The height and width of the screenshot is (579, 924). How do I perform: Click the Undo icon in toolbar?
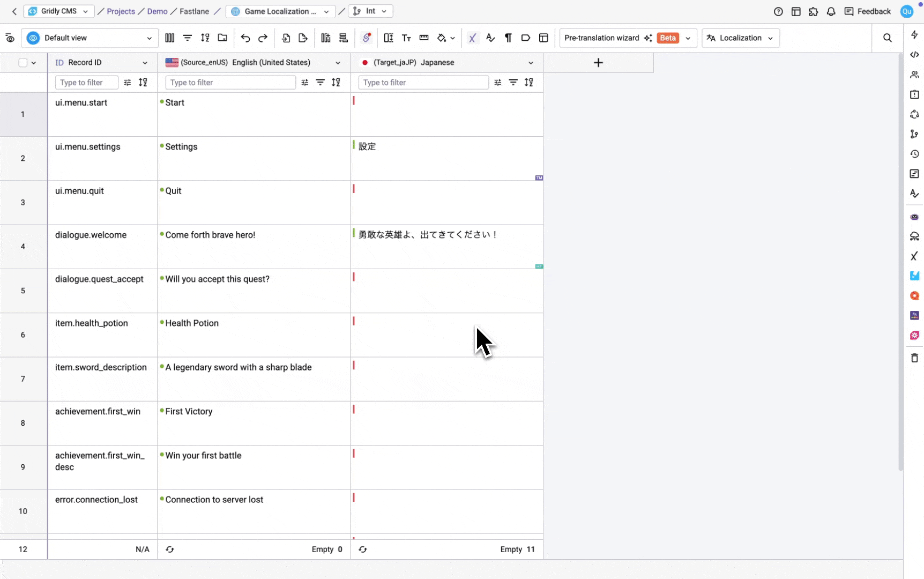[245, 38]
